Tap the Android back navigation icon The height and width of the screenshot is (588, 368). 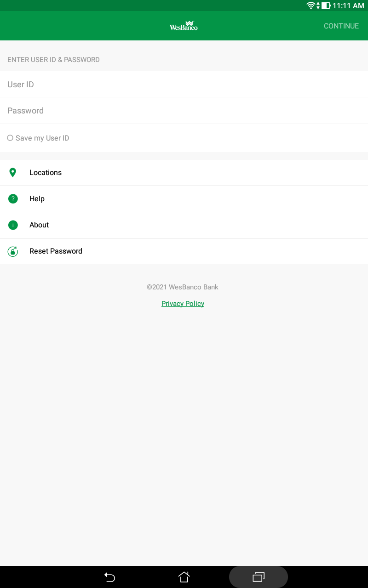click(x=109, y=577)
